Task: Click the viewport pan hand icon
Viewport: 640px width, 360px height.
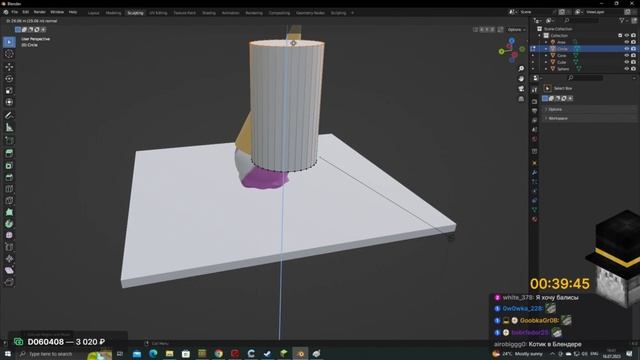Action: click(521, 78)
